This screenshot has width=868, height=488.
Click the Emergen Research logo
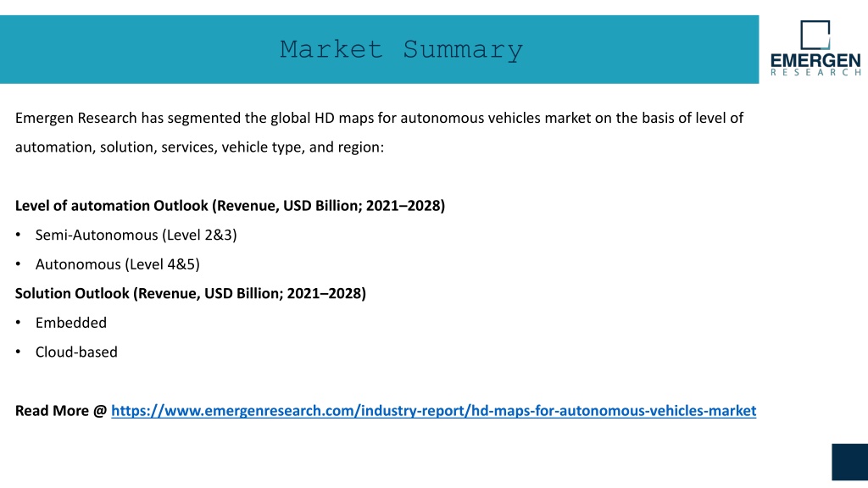[815, 48]
